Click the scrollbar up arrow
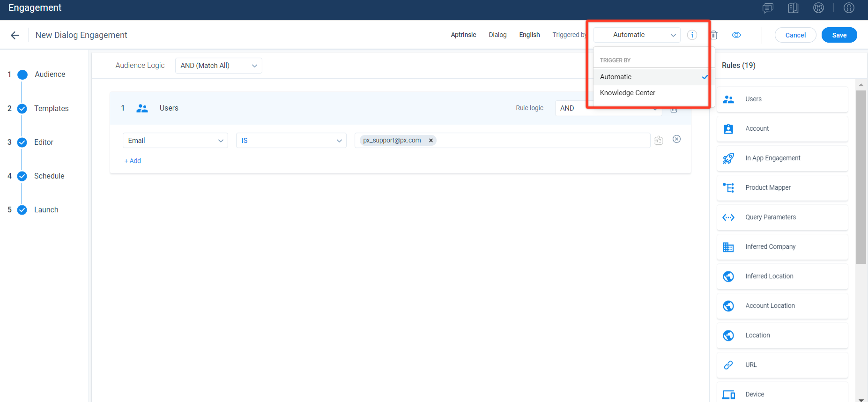The width and height of the screenshot is (868, 402). (x=861, y=85)
